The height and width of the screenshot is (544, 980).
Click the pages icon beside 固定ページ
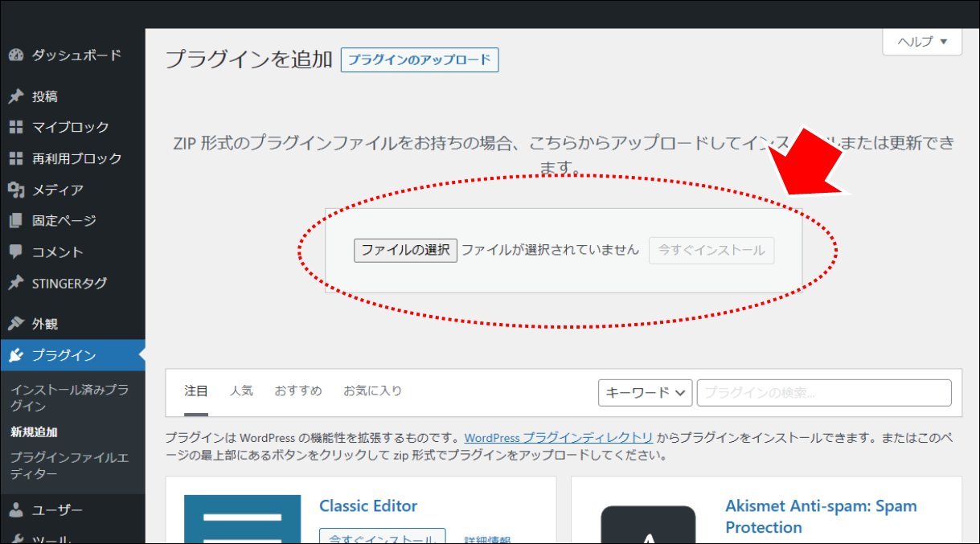coord(15,220)
